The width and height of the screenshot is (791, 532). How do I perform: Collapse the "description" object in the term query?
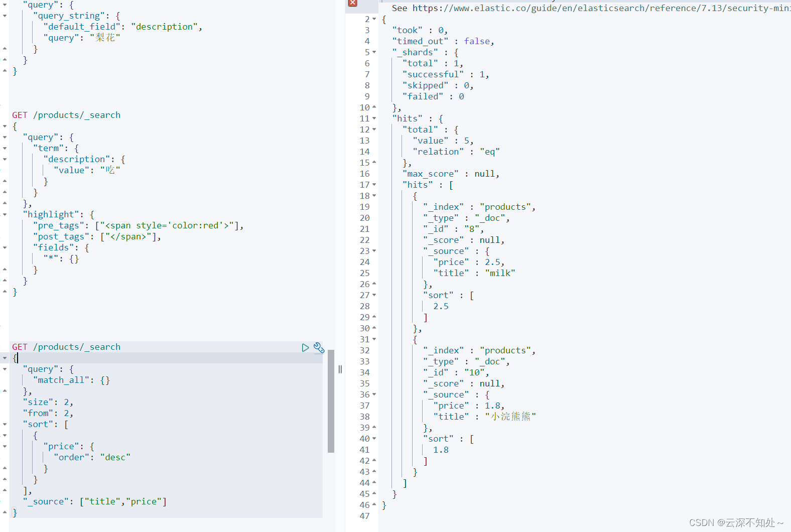pos(5,159)
